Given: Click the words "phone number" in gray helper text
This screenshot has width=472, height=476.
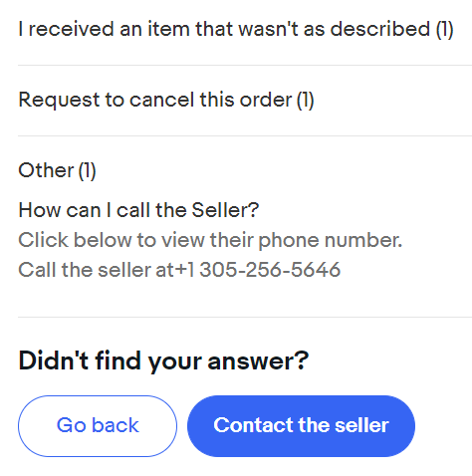Looking at the screenshot, I should pos(331,240).
